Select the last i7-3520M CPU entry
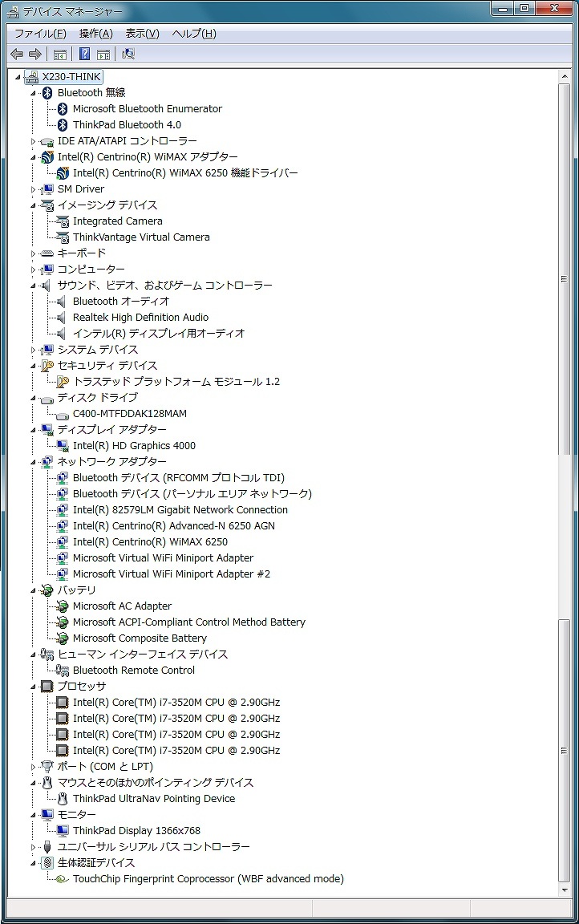Image resolution: width=579 pixels, height=924 pixels. pos(176,751)
